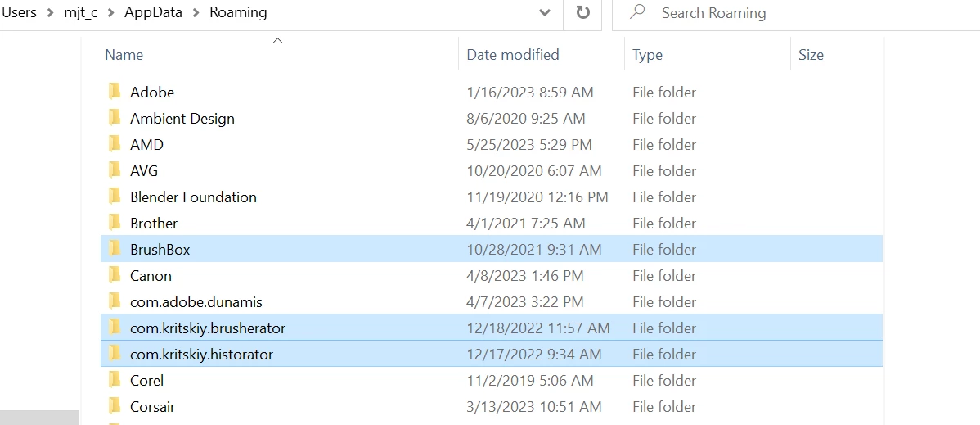Click date 4/7/2023 3:22 PM
Screen dimensions: 980x425
point(526,301)
